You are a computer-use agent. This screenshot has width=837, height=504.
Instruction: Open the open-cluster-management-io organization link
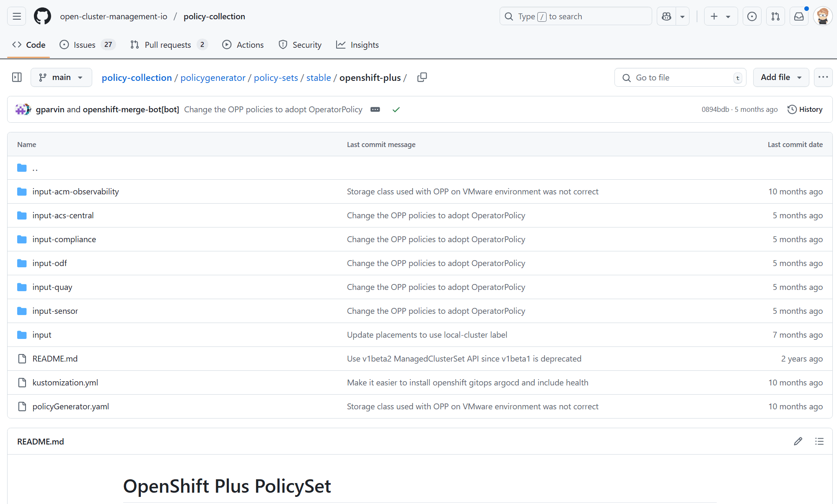click(114, 16)
